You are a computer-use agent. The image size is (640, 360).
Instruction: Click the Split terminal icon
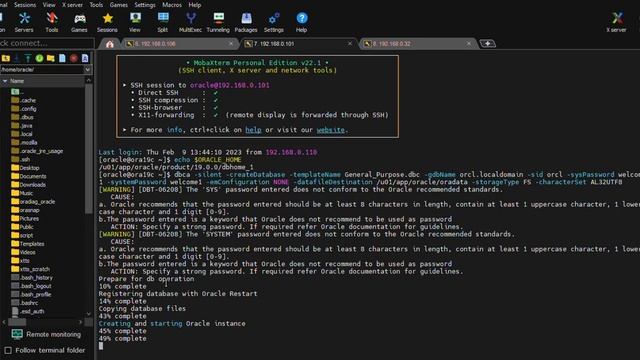pyautogui.click(x=162, y=22)
